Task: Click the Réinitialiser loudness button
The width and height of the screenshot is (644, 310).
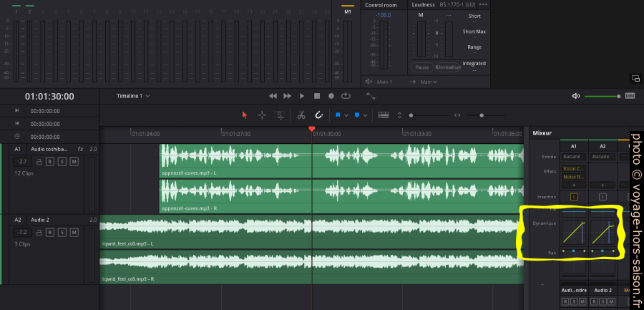Action: tap(448, 67)
